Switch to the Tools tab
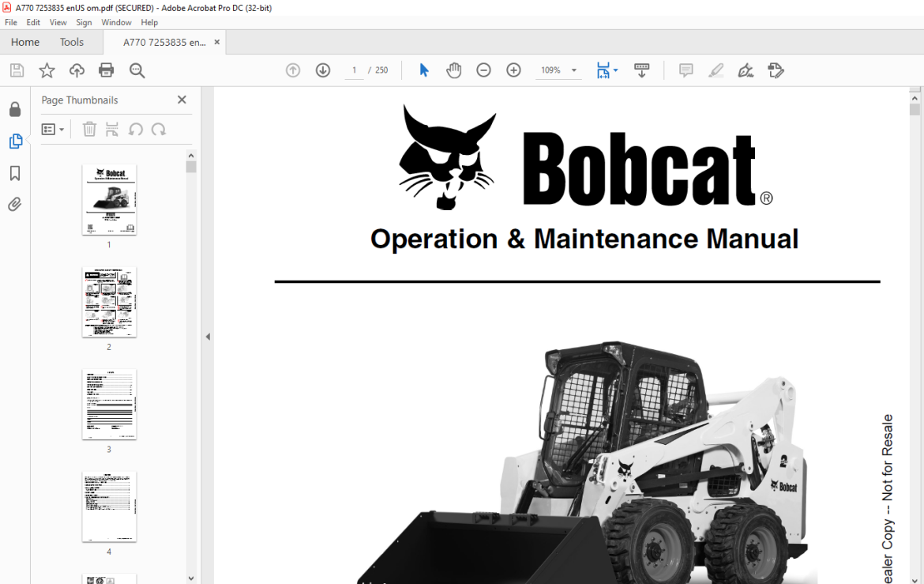924x584 pixels. pos(71,43)
